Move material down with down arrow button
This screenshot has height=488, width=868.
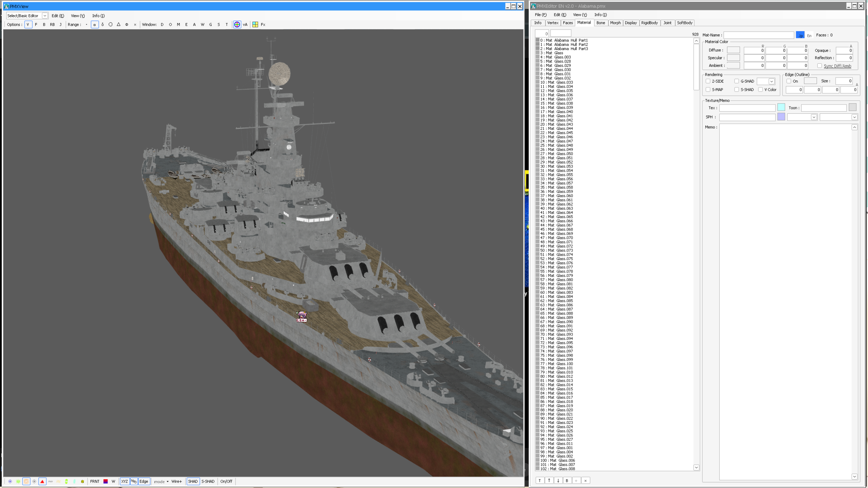pos(558,480)
